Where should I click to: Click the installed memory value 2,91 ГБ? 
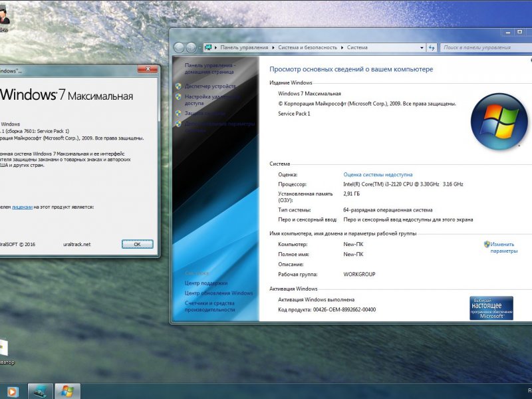[x=352, y=194]
